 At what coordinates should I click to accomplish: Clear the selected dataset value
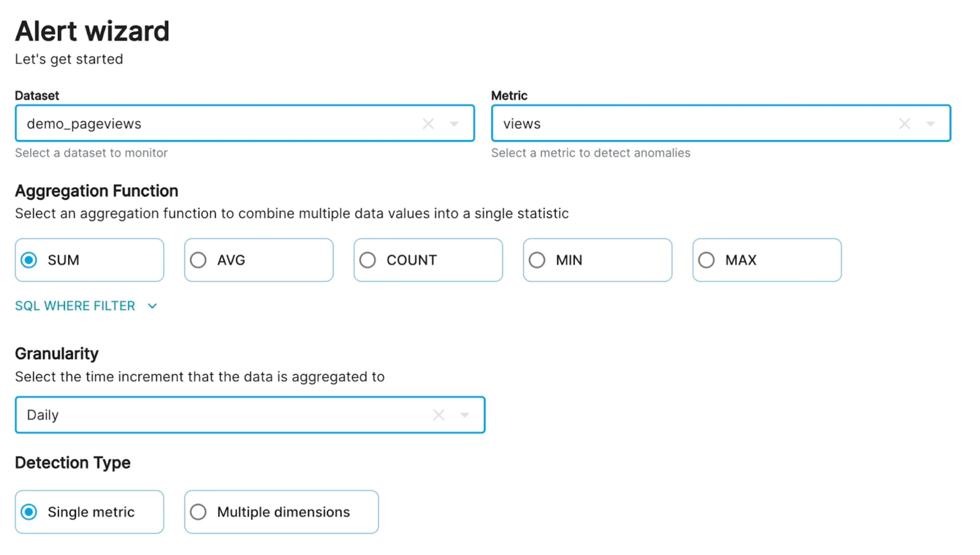(x=428, y=123)
